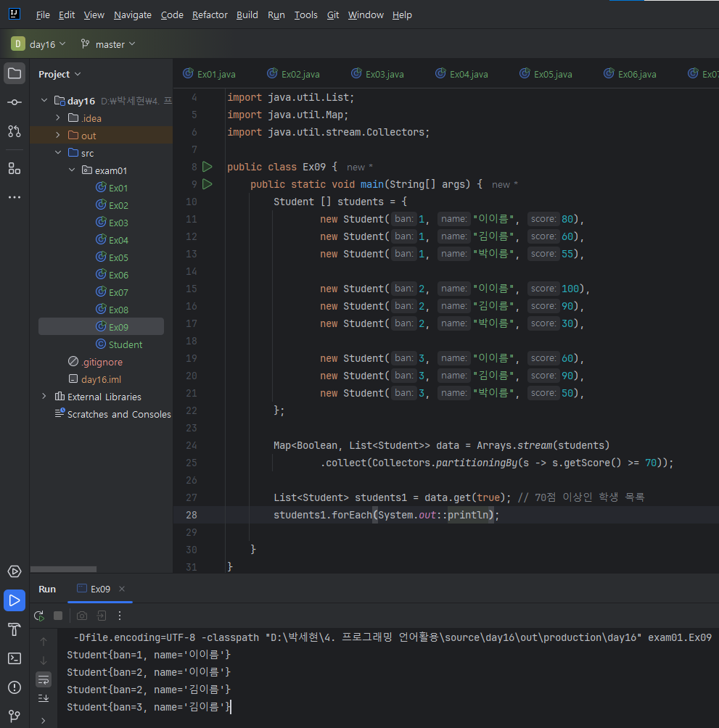Click the Project panel horizontal scrollbar
Image resolution: width=719 pixels, height=728 pixels.
coord(63,569)
